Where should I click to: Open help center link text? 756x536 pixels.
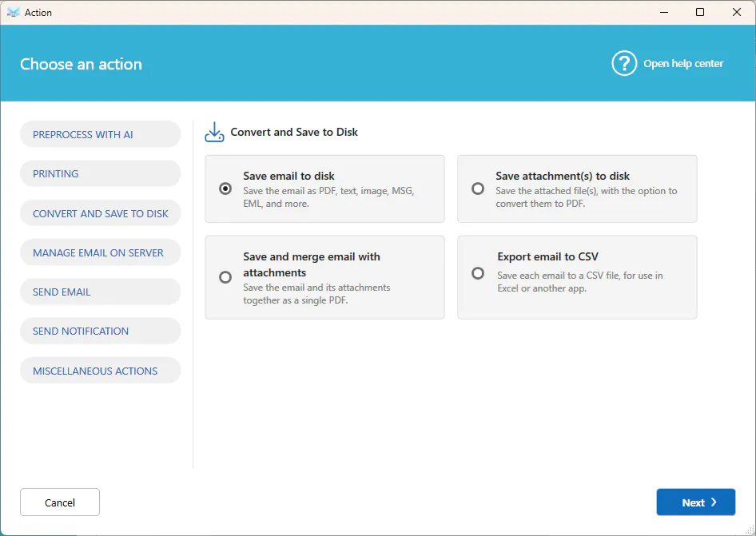[683, 64]
